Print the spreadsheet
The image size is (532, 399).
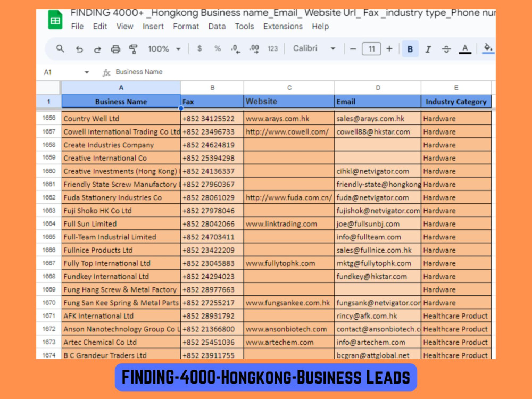(115, 49)
